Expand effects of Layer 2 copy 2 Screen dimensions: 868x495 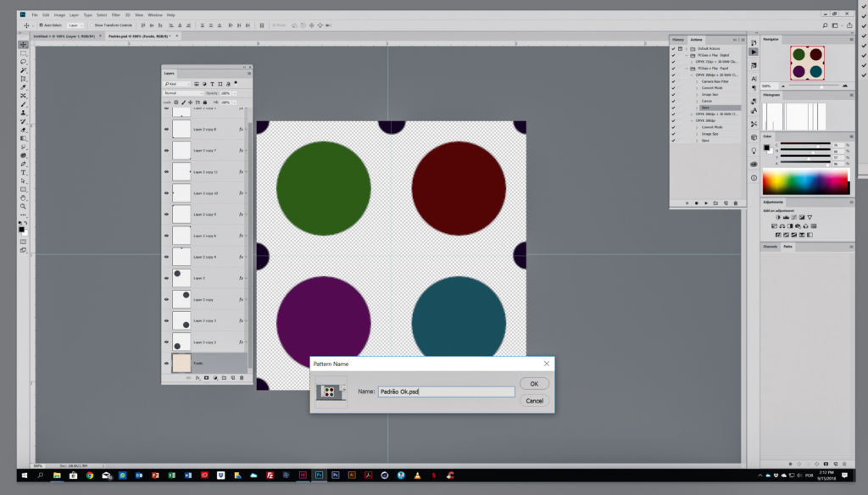[246, 342]
